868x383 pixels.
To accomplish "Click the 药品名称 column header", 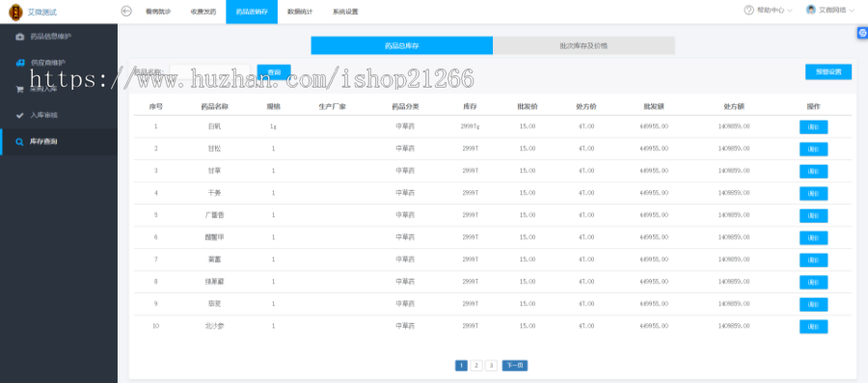I will [x=214, y=106].
